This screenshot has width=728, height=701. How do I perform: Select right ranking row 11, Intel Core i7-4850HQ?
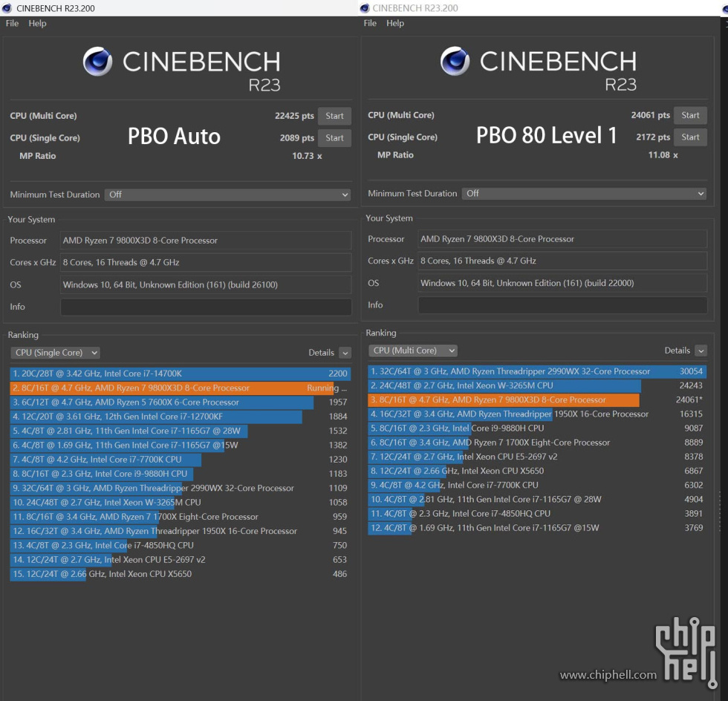tap(537, 514)
